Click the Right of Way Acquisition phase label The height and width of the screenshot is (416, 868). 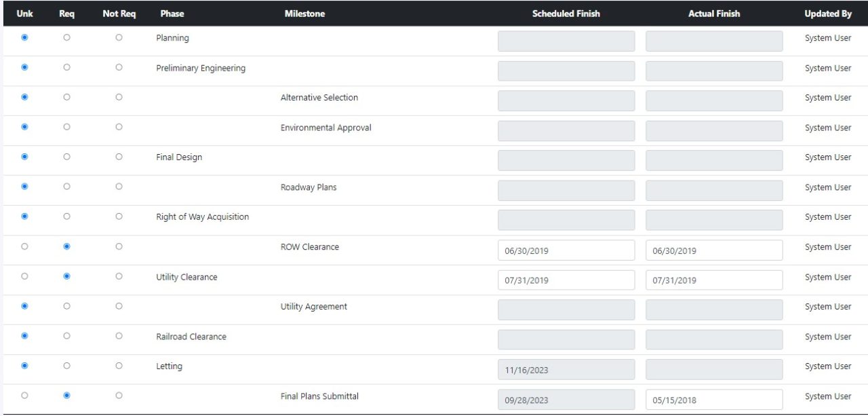[201, 216]
